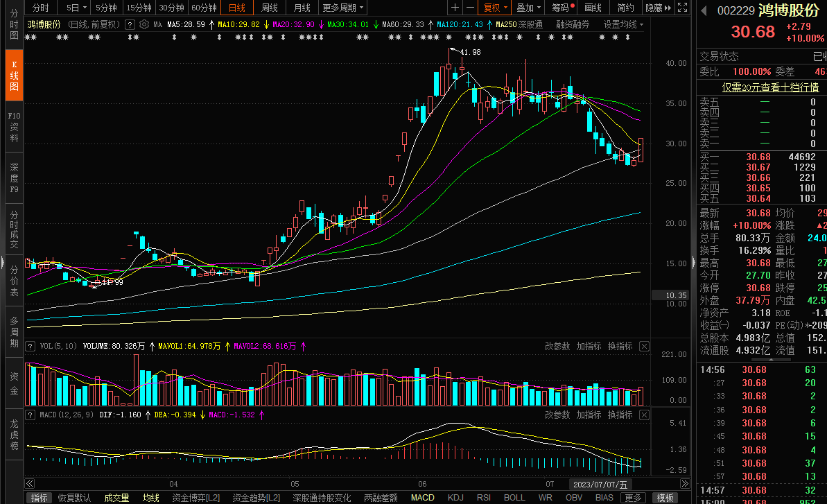Click 改参数 in VOL panel
The width and height of the screenshot is (827, 504).
pyautogui.click(x=557, y=347)
